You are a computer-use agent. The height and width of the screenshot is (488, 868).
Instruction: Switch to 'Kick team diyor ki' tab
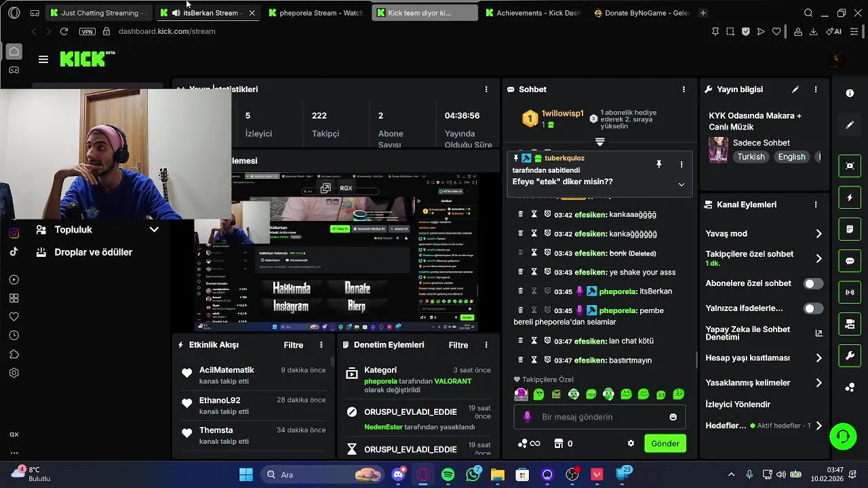point(425,13)
